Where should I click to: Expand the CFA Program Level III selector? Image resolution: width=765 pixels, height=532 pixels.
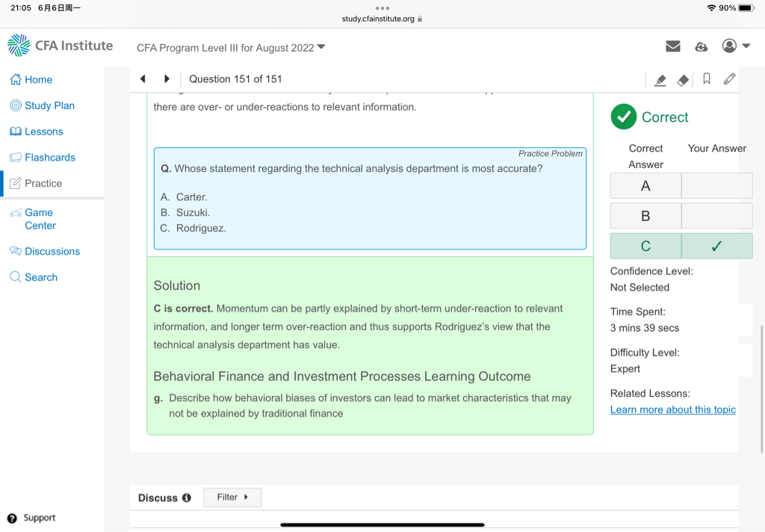point(231,48)
